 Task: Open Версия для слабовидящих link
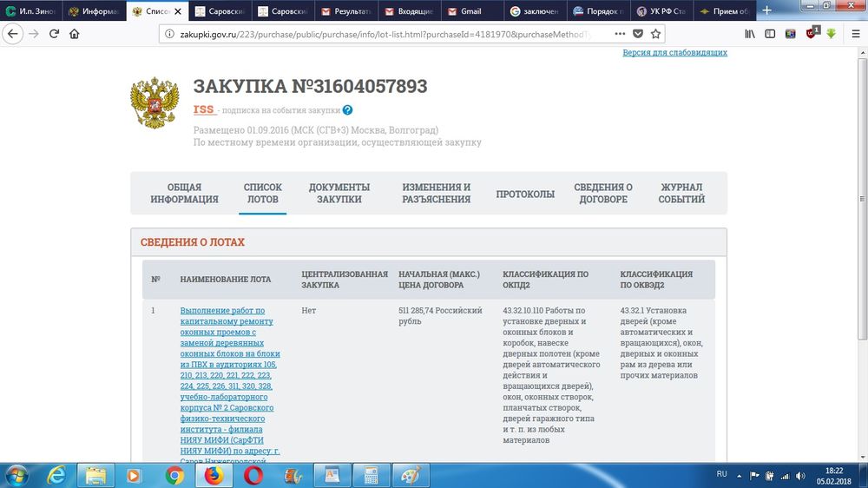tap(674, 53)
